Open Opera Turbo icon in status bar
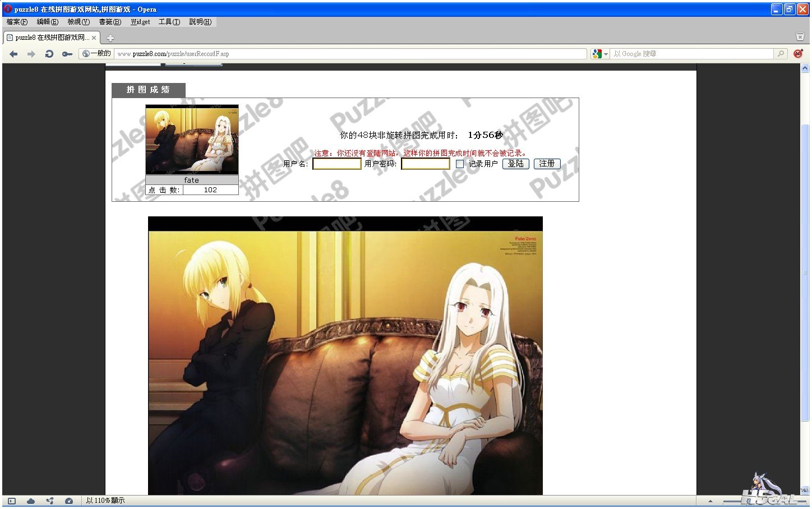 (69, 501)
